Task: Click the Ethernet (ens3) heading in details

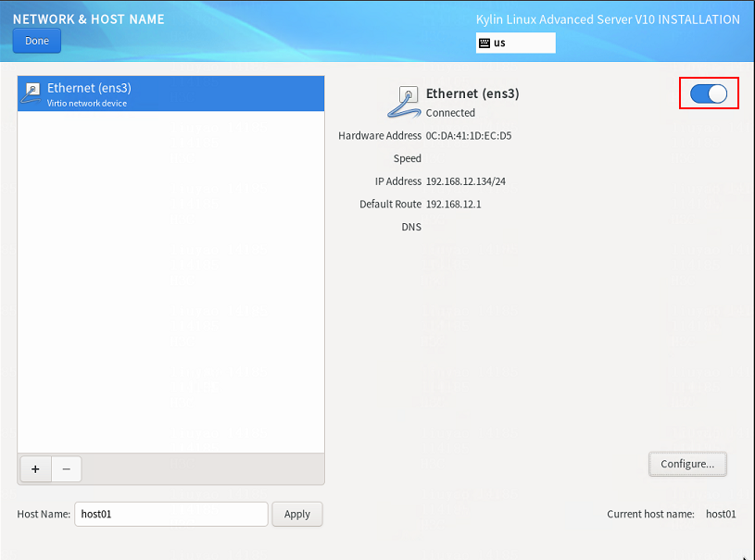Action: pyautogui.click(x=472, y=93)
